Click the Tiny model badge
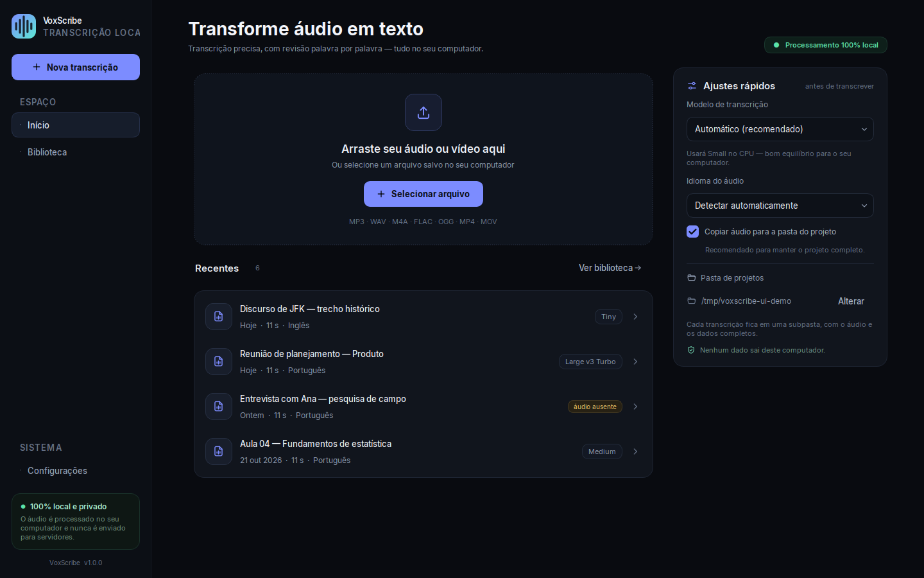The width and height of the screenshot is (924, 578). pos(608,317)
